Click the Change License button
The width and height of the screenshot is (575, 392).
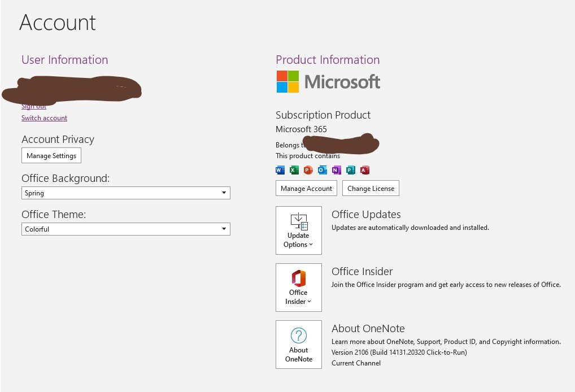coord(371,188)
